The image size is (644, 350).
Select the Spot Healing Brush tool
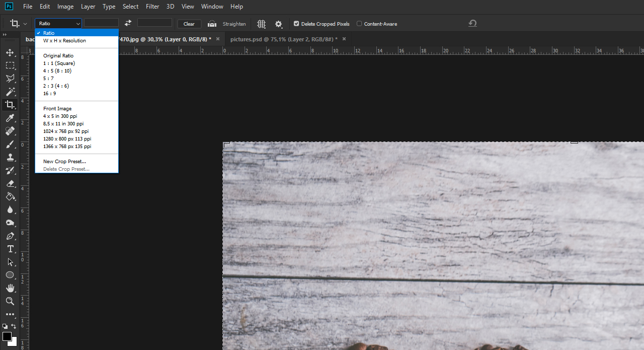pyautogui.click(x=10, y=131)
